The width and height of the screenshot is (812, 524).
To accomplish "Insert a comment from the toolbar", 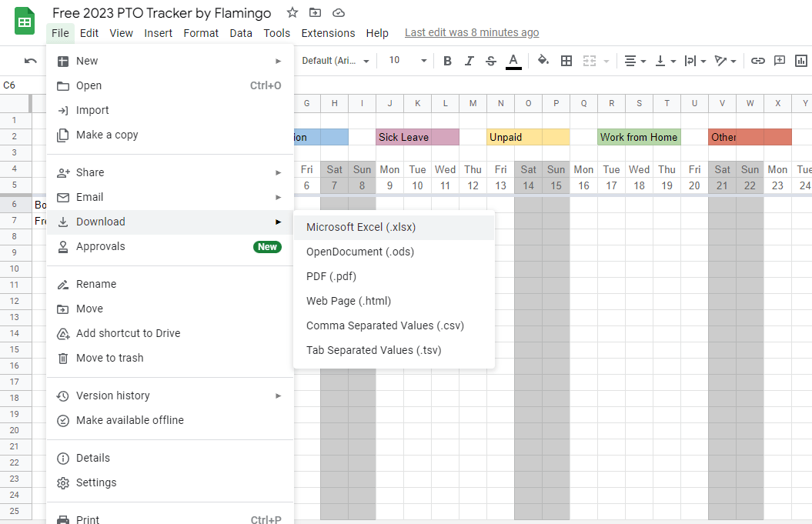I will pos(780,60).
